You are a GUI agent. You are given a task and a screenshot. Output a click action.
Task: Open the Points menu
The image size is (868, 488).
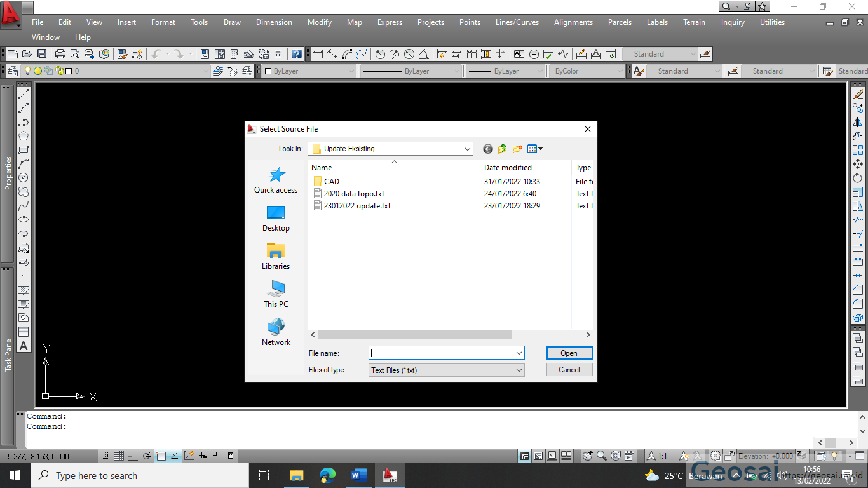(x=470, y=22)
